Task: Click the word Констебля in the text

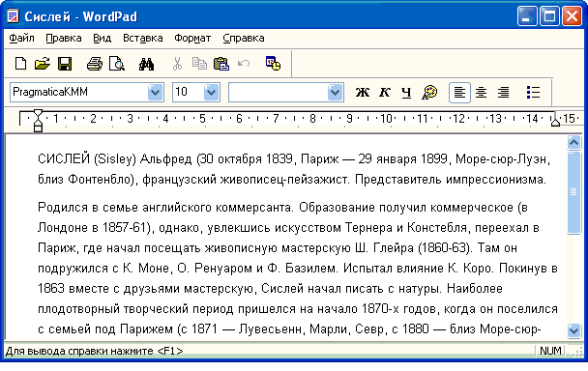Action: click(x=437, y=227)
